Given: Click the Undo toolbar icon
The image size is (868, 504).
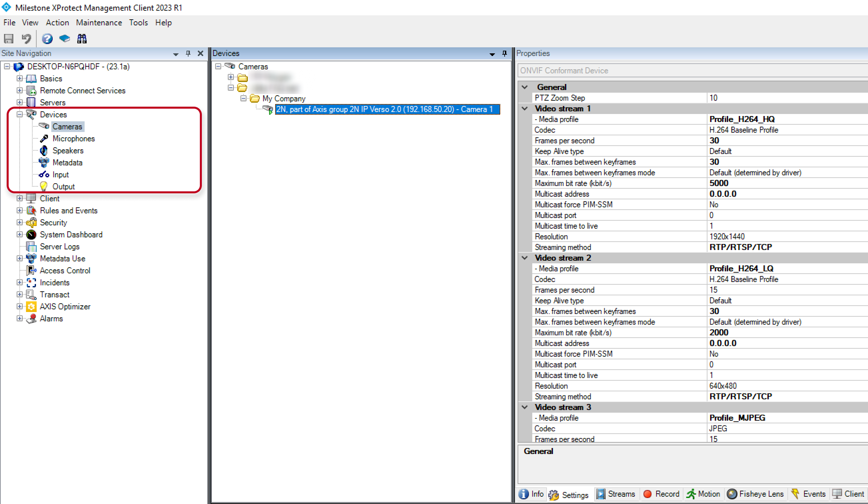Looking at the screenshot, I should [26, 39].
